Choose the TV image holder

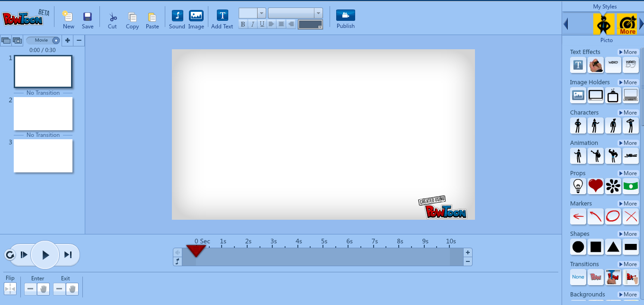click(x=613, y=96)
